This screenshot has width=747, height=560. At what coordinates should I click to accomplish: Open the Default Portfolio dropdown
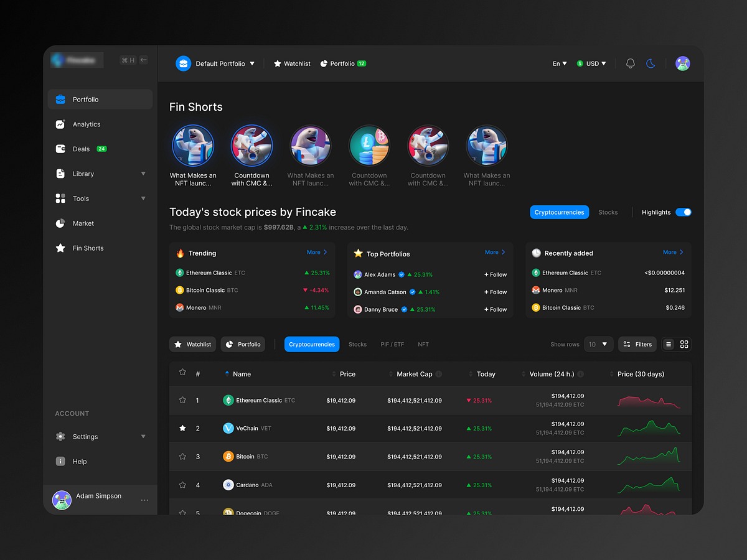215,63
